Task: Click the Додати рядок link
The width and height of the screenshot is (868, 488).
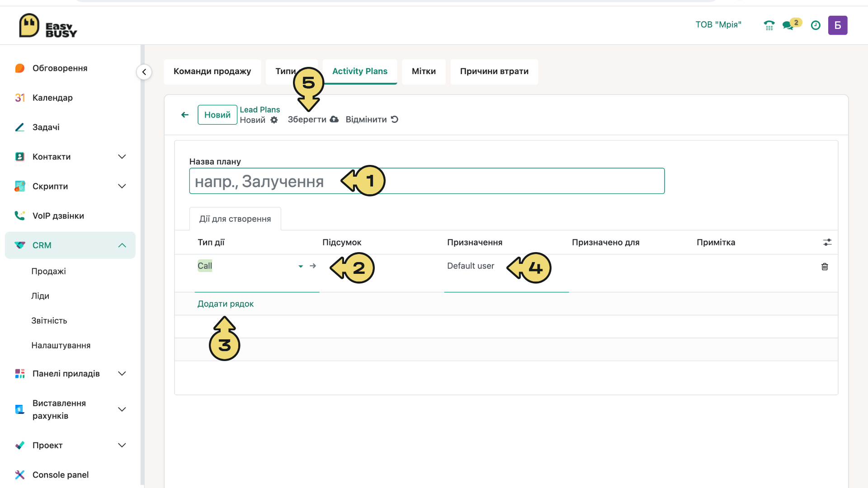Action: coord(226,304)
